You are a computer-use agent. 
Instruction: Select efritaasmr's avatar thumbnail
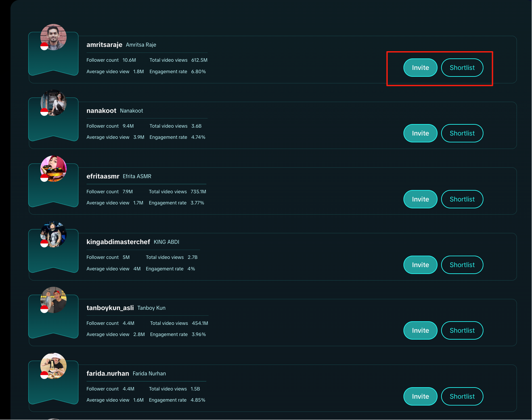coord(53,168)
